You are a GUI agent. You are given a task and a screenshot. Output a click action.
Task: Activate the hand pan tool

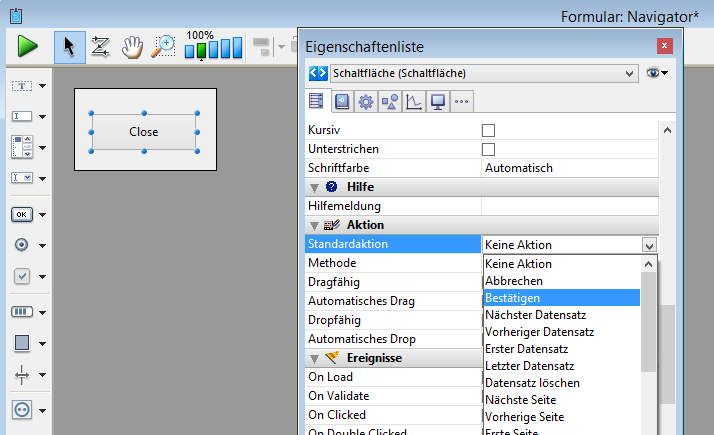click(132, 46)
